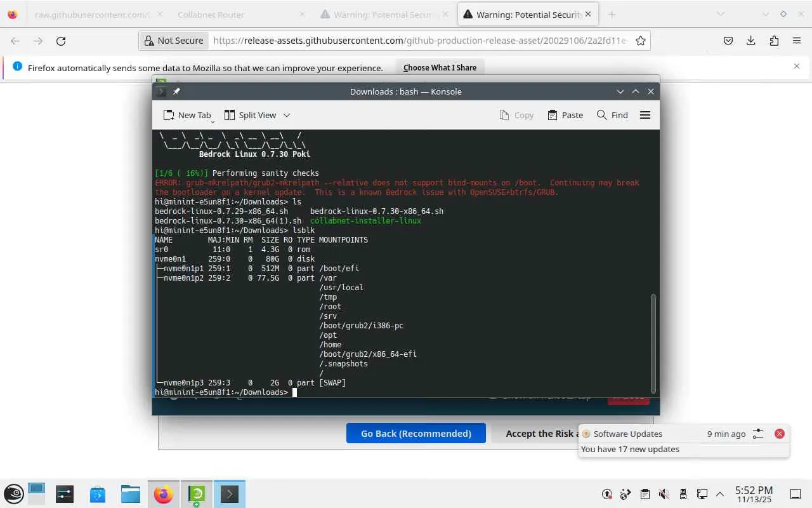
Task: Expand the New Tab dropdown arrow
Action: point(213,121)
